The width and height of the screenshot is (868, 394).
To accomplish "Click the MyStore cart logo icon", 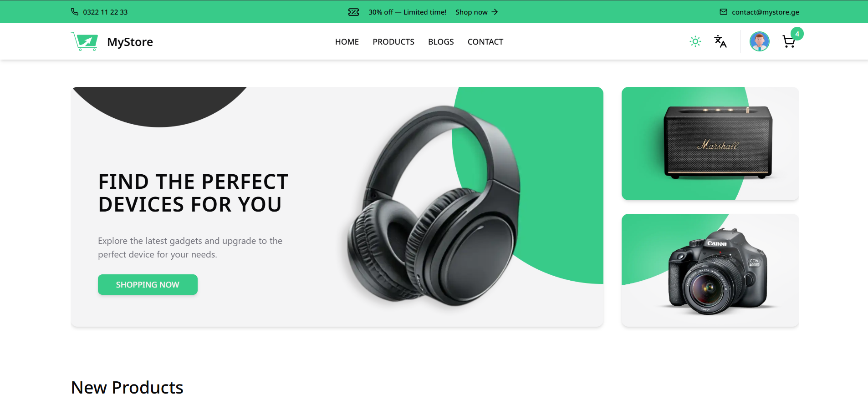I will (84, 41).
